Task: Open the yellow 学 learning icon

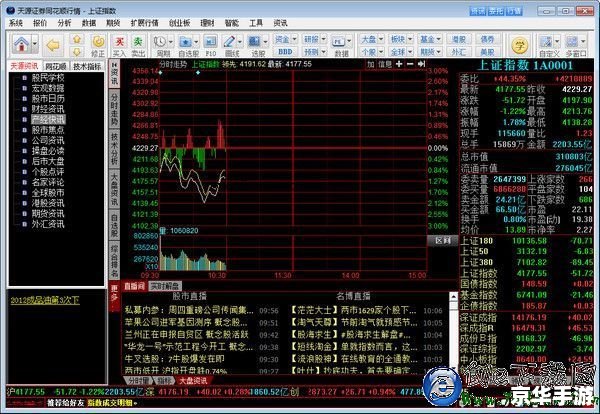Action: pos(520,45)
